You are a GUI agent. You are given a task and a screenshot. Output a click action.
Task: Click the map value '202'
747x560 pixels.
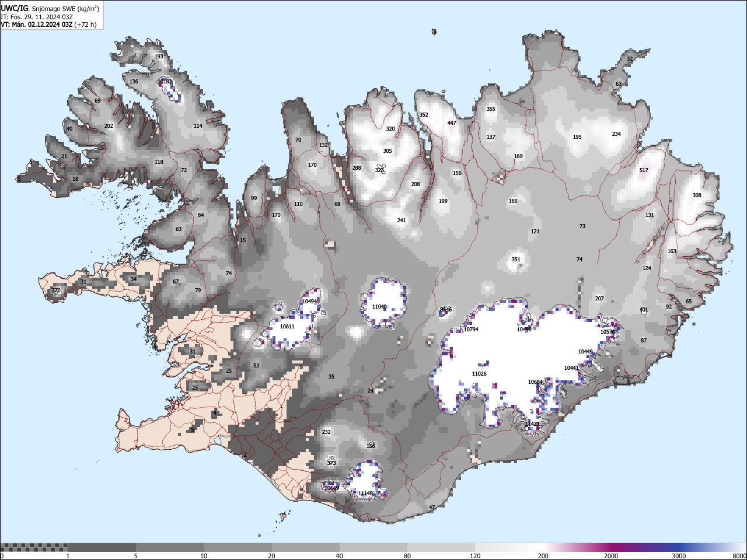coord(109,126)
